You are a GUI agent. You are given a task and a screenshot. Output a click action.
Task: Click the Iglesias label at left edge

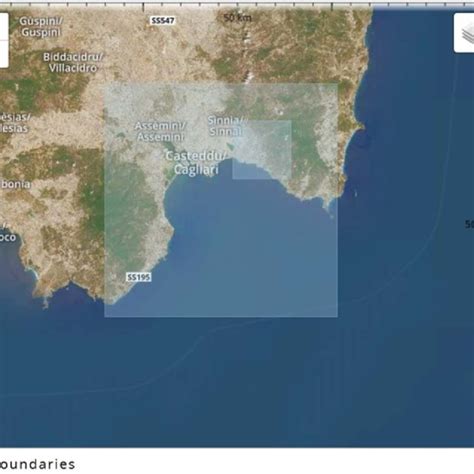tap(14, 123)
